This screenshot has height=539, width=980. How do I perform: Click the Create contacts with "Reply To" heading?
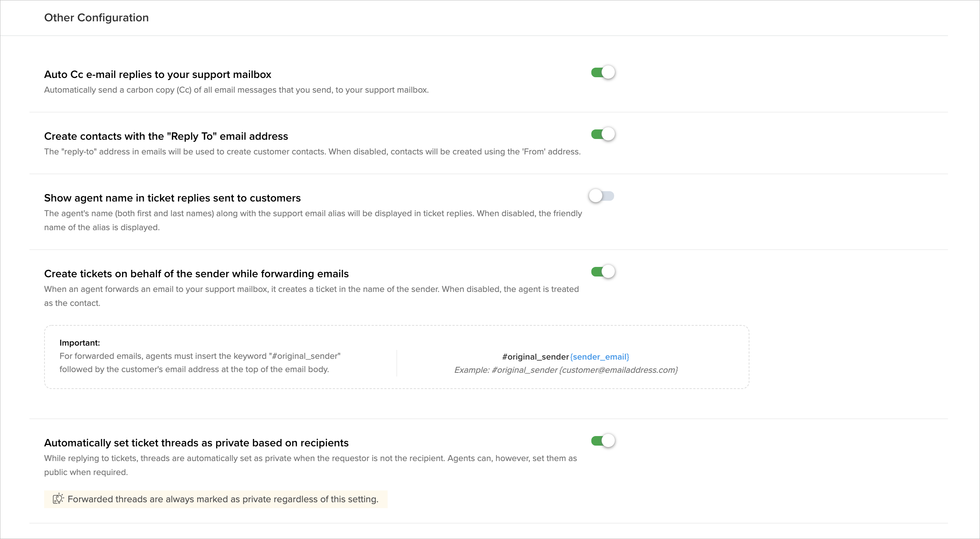coord(166,136)
